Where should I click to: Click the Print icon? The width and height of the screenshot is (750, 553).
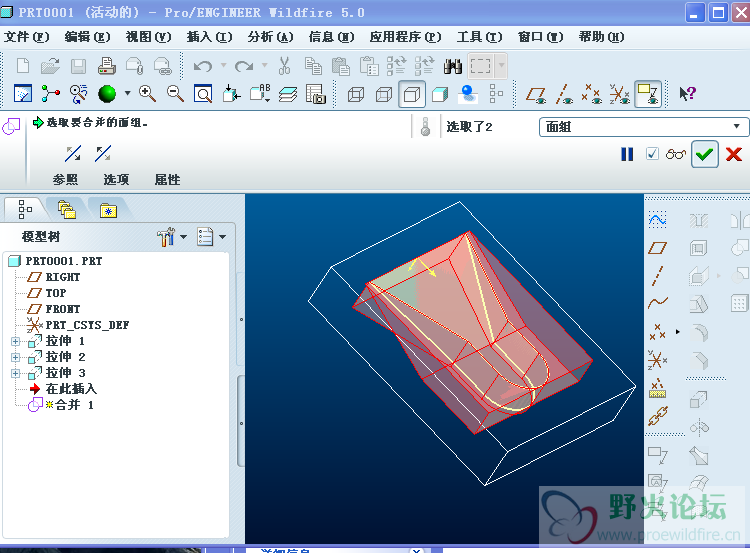pos(107,66)
